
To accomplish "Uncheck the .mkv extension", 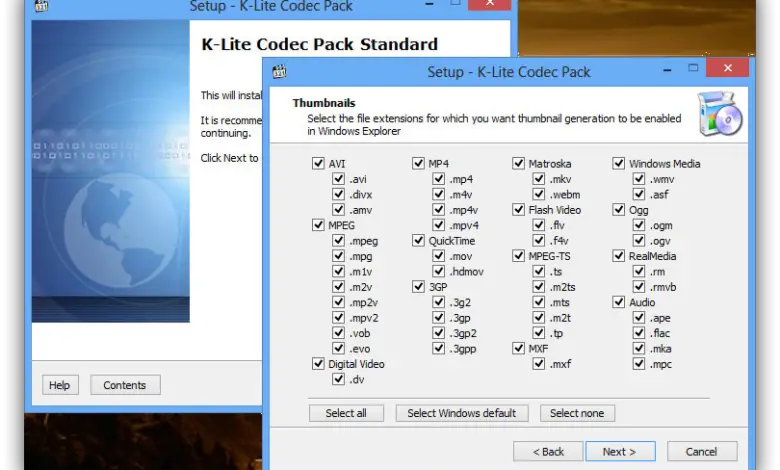I will pos(539,179).
